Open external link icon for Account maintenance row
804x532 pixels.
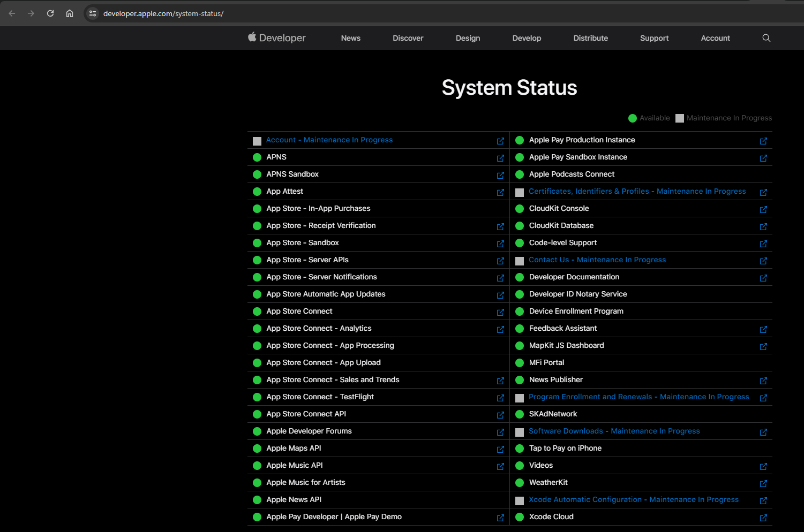[x=500, y=141]
